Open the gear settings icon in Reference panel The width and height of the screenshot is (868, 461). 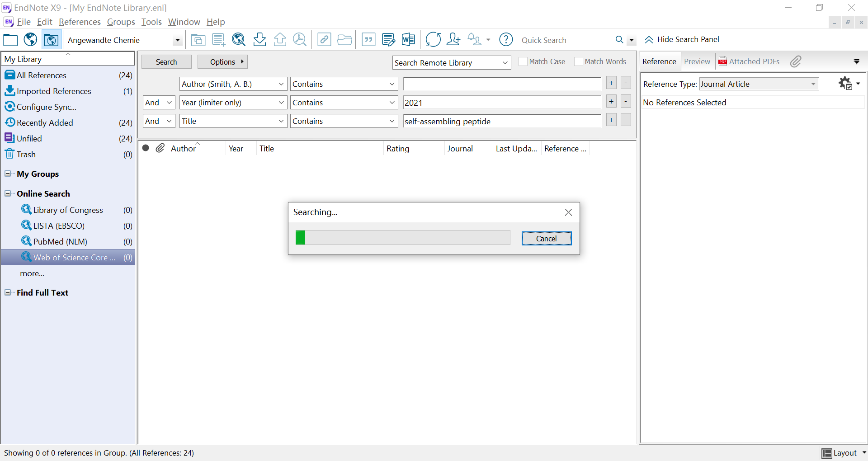tap(845, 84)
